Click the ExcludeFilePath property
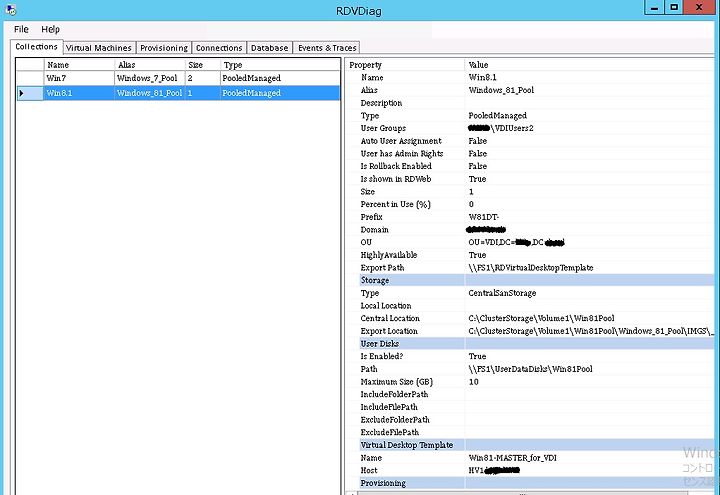720x495 pixels. tap(389, 432)
